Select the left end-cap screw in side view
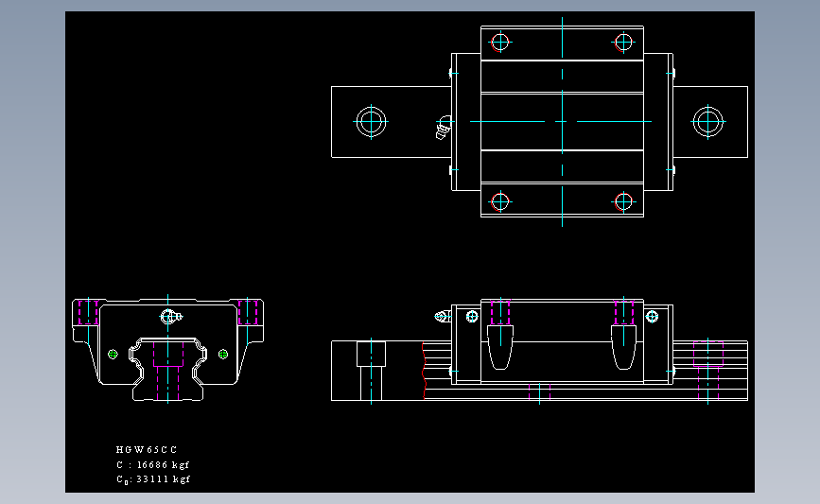Image resolution: width=820 pixels, height=504 pixels. click(472, 317)
